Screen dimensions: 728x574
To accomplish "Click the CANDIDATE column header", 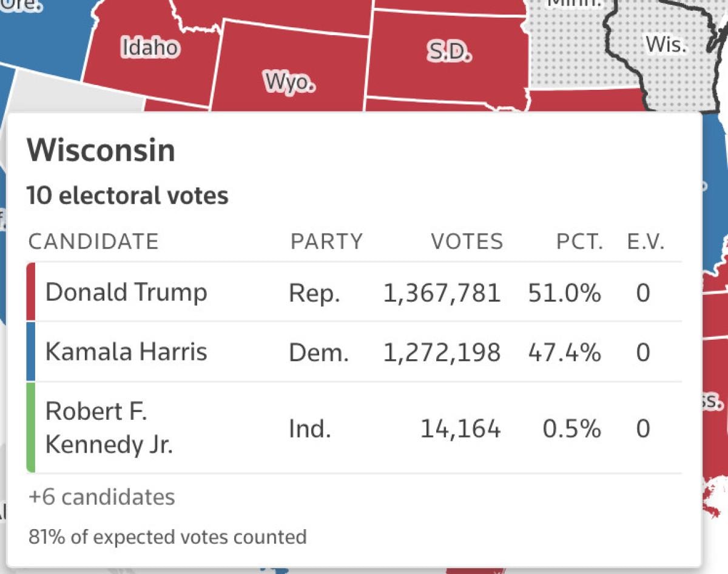I will pos(93,241).
